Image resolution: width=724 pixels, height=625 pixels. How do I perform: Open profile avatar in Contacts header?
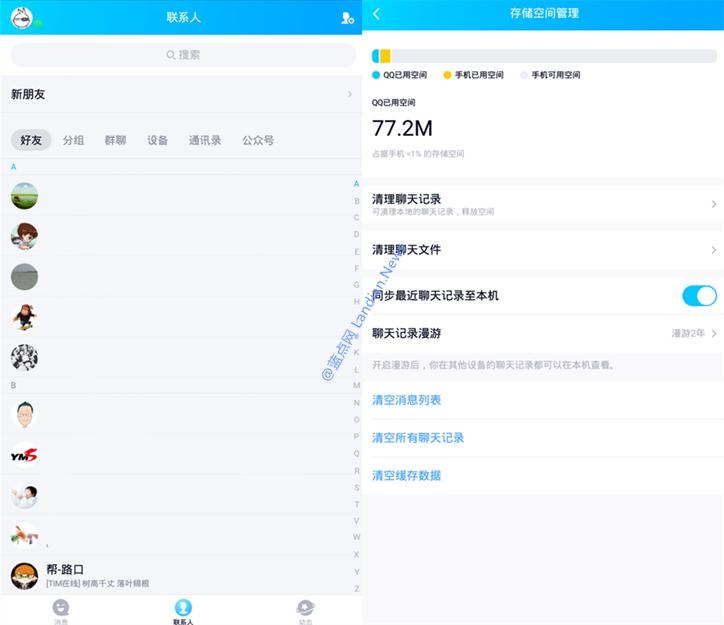tap(22, 18)
